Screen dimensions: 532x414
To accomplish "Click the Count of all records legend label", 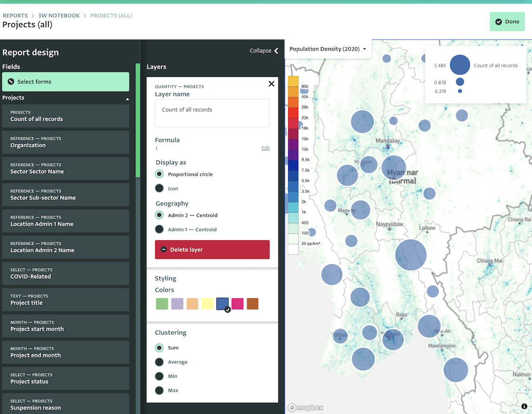I will (x=496, y=66).
